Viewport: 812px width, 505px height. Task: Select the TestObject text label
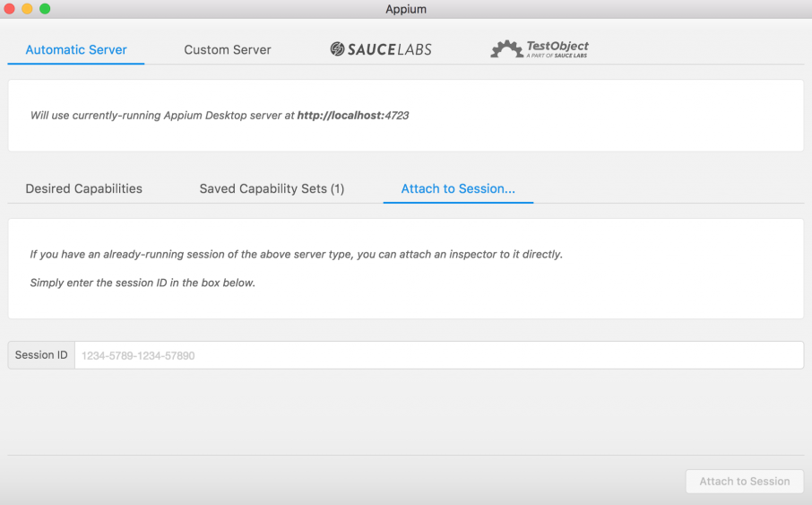click(557, 46)
